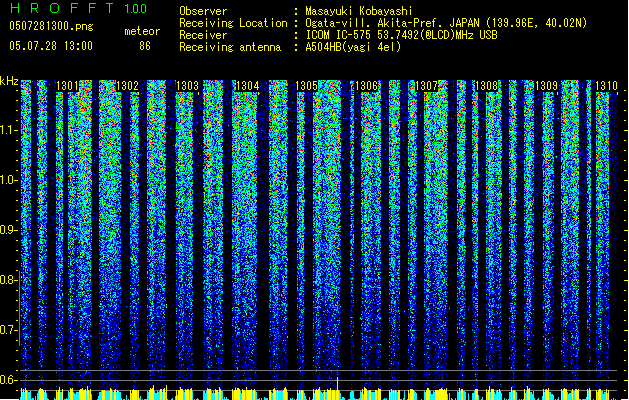Click the location text Ogata-vill. Akita-Pref. JAPAN
Image resolution: width=629 pixels, height=400 pixels.
coord(392,23)
